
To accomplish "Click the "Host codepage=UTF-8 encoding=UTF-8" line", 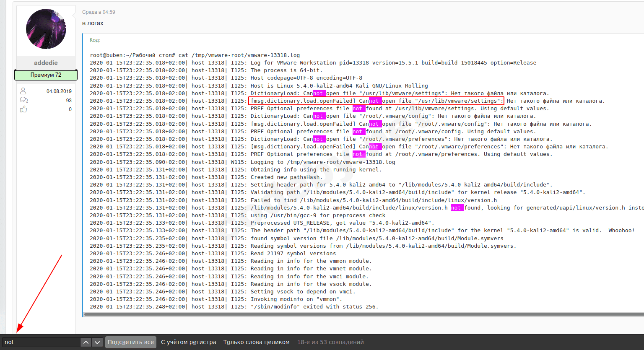I will click(226, 78).
